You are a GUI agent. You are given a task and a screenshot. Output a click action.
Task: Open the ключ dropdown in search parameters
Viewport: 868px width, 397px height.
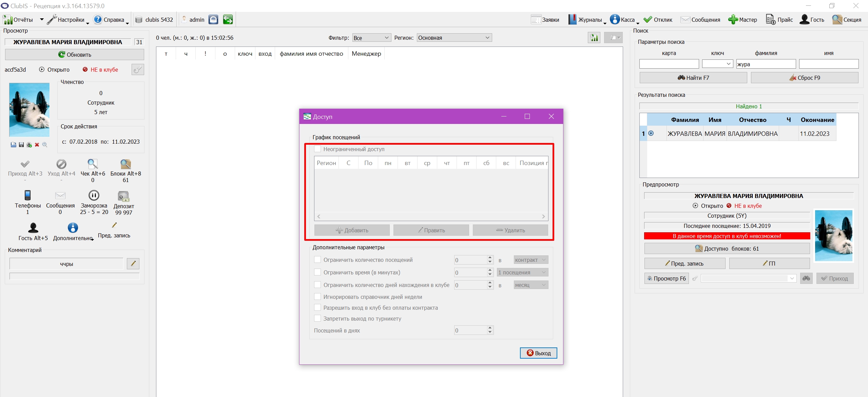[717, 64]
